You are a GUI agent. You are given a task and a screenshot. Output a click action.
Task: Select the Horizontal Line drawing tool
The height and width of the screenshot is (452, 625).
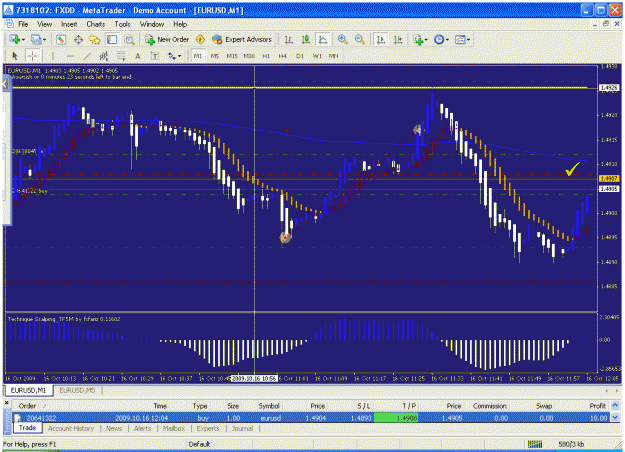70,56
